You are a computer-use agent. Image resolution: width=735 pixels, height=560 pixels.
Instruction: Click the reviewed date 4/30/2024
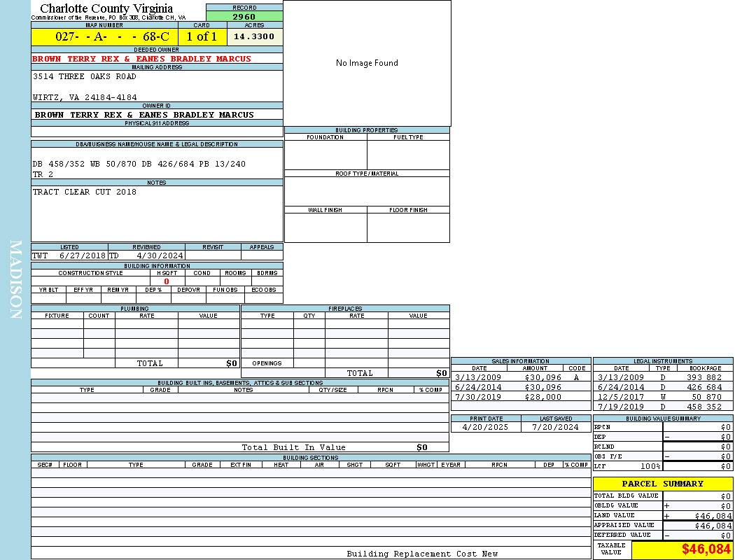point(160,255)
